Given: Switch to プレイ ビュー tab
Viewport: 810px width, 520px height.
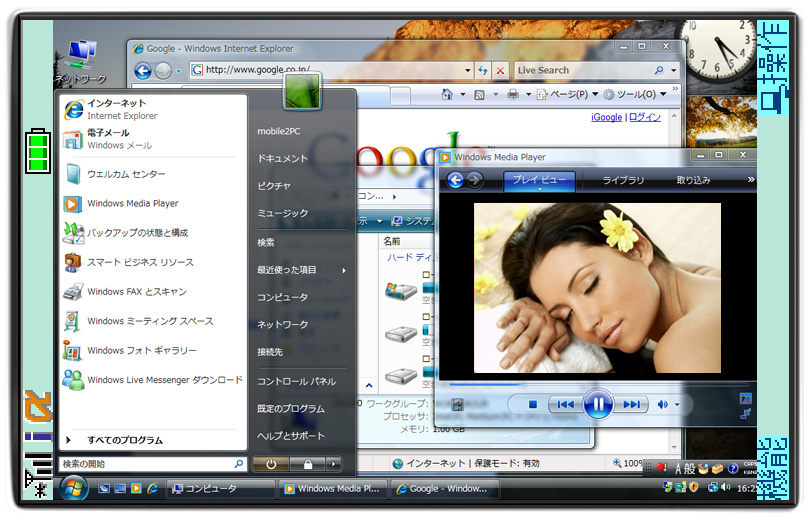Looking at the screenshot, I should [539, 181].
